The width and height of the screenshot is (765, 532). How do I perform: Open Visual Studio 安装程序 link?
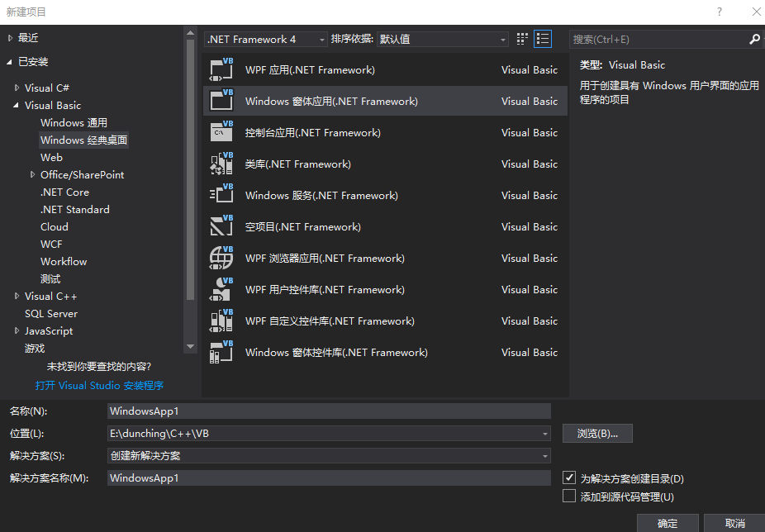99,386
